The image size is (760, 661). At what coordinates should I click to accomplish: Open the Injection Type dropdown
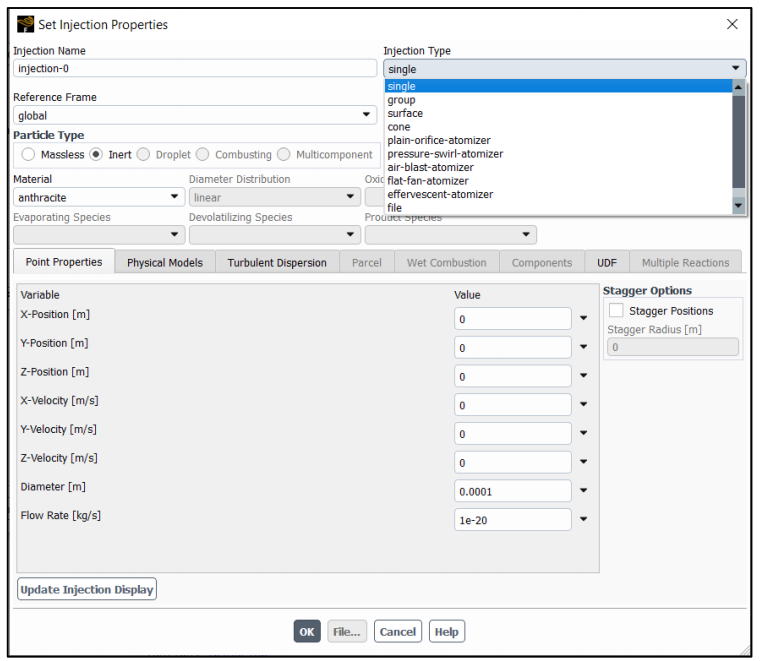click(x=564, y=69)
